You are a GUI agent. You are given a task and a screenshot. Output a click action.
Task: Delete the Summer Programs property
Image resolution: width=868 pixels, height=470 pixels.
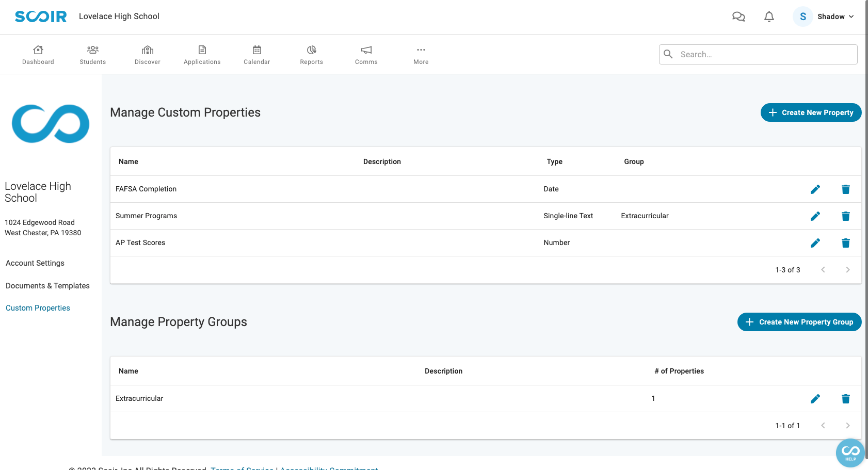pos(845,216)
